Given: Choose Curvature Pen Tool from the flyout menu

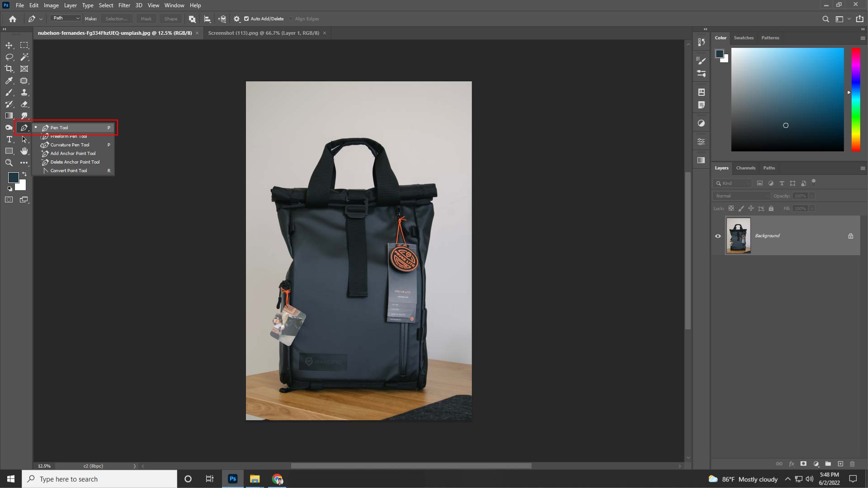Looking at the screenshot, I should tap(69, 145).
